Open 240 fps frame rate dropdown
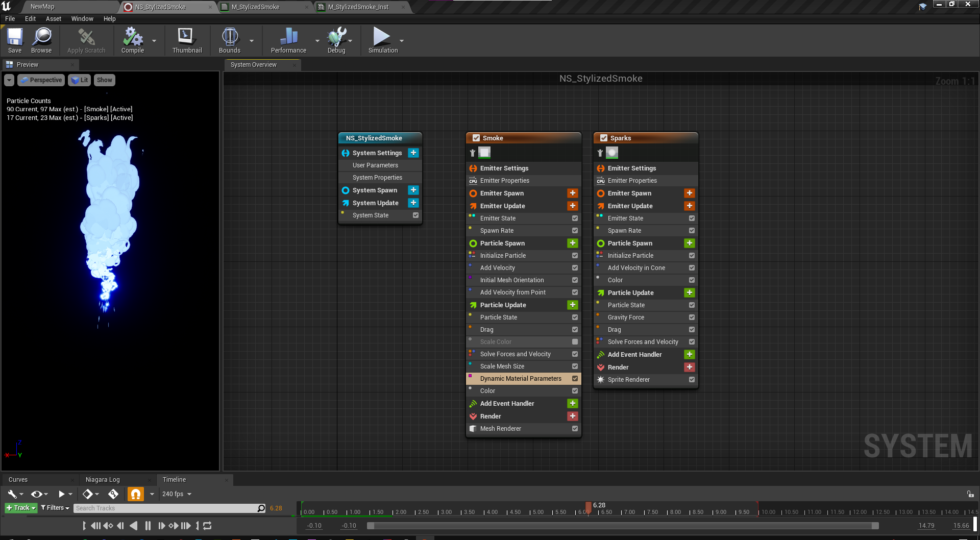The image size is (980, 540). pyautogui.click(x=177, y=494)
